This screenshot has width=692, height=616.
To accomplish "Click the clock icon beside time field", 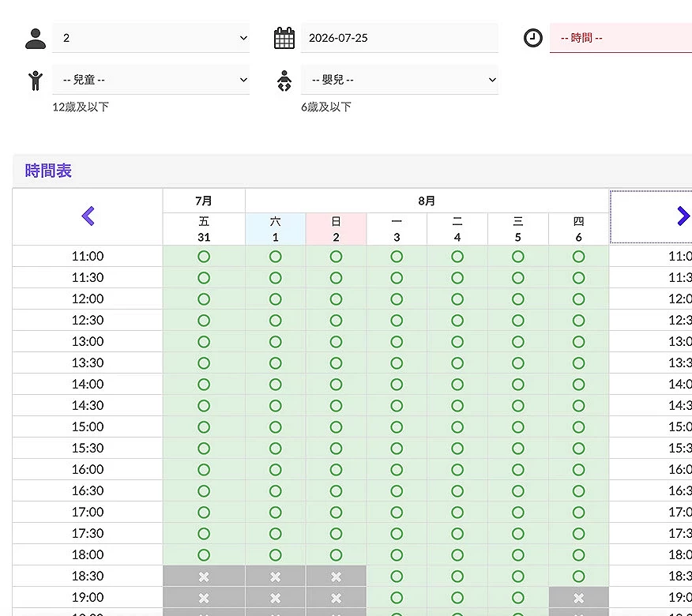I will (533, 38).
